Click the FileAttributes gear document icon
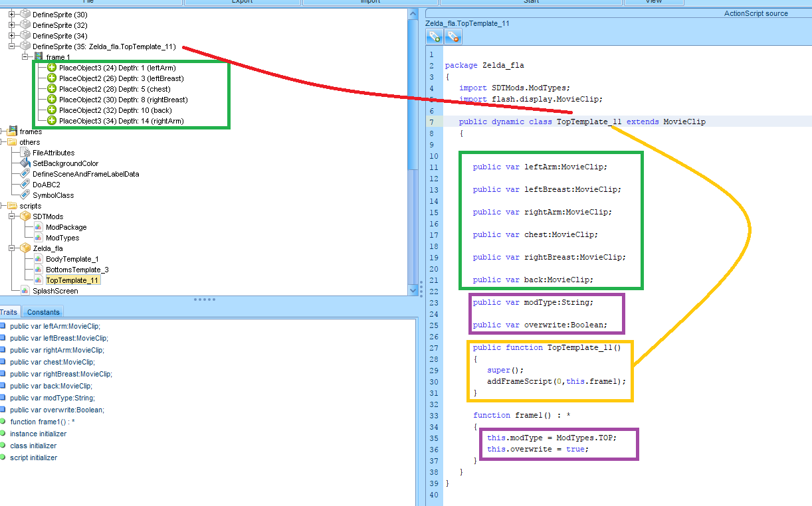This screenshot has height=506, width=812. pos(25,153)
